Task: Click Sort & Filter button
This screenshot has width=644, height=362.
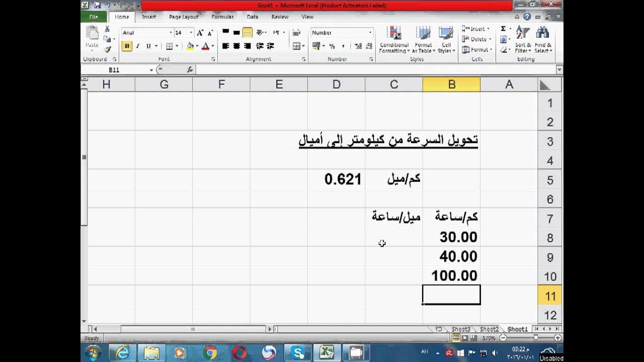Action: [x=523, y=40]
